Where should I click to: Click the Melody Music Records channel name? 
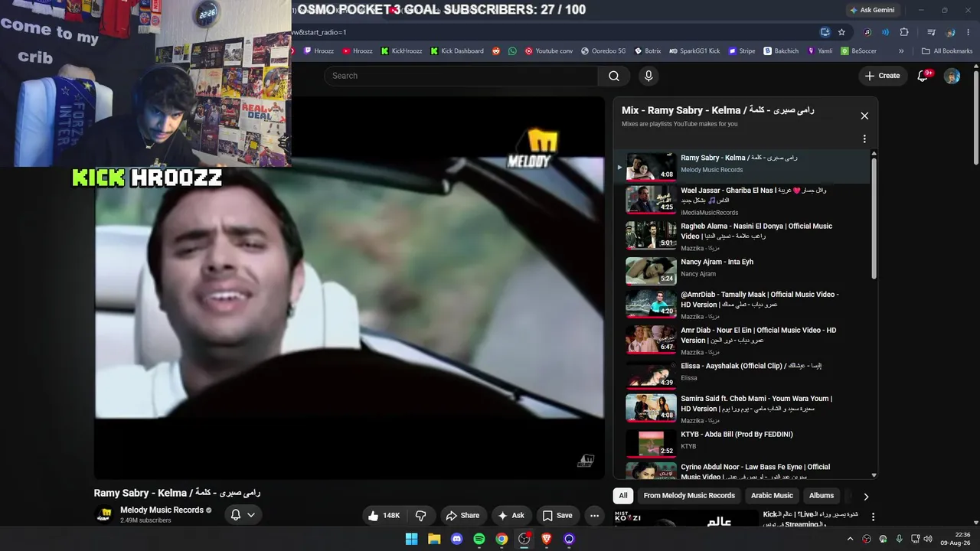click(x=162, y=510)
